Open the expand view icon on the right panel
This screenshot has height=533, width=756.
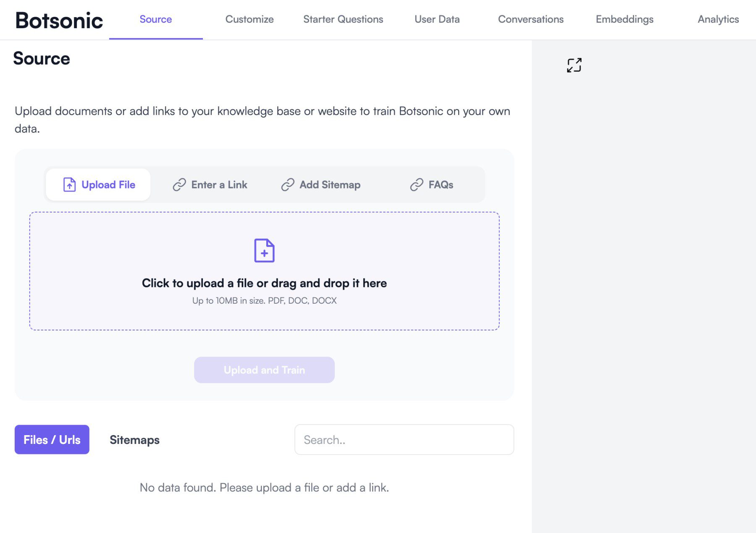[575, 65]
